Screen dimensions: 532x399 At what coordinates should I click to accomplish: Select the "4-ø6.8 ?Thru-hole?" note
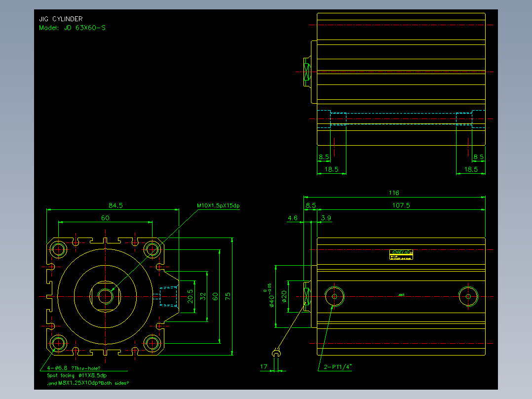click(74, 368)
